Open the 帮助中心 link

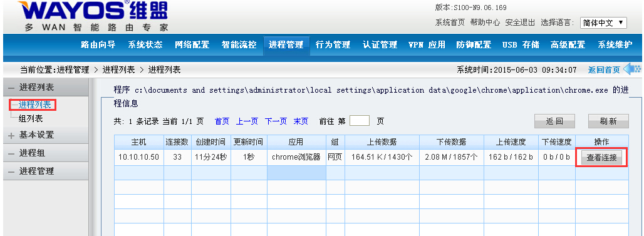(485, 23)
